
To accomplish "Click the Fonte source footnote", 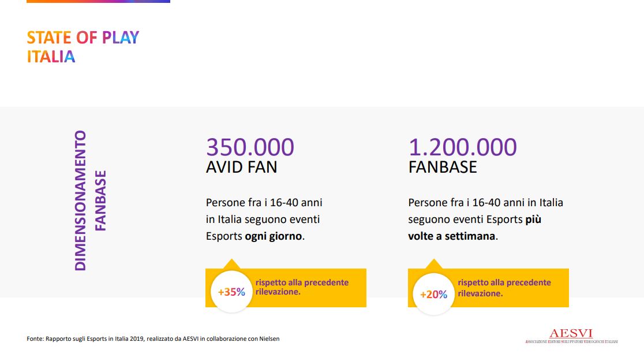I will (153, 339).
